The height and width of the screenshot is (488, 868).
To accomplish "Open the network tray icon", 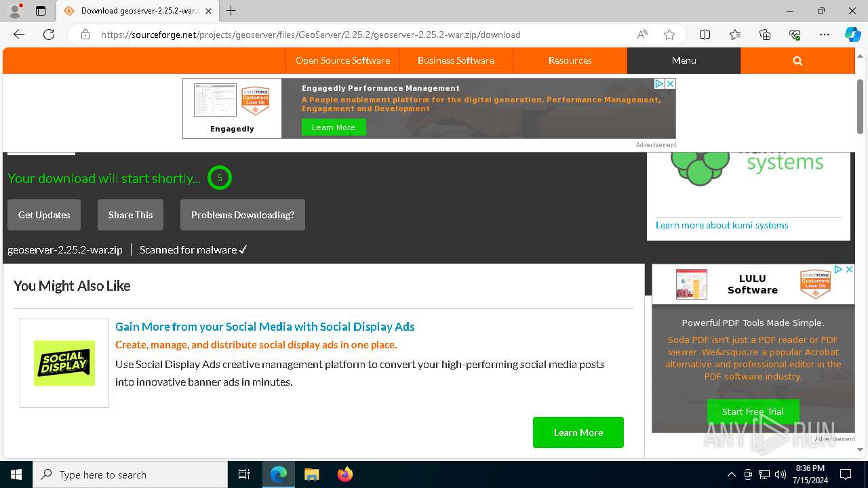I will click(x=764, y=474).
